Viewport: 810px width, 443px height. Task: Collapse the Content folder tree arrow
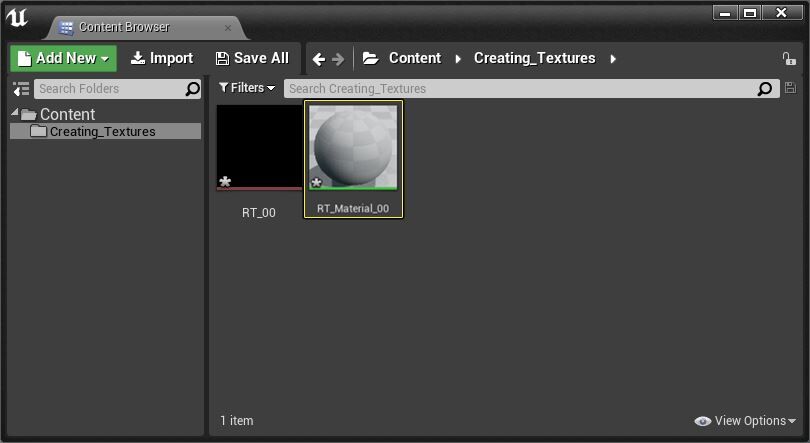click(14, 112)
